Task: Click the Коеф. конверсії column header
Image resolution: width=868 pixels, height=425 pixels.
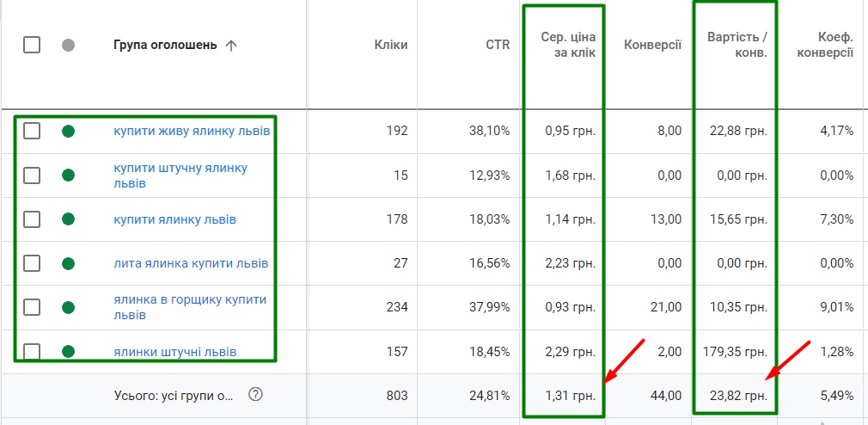Action: point(823,45)
